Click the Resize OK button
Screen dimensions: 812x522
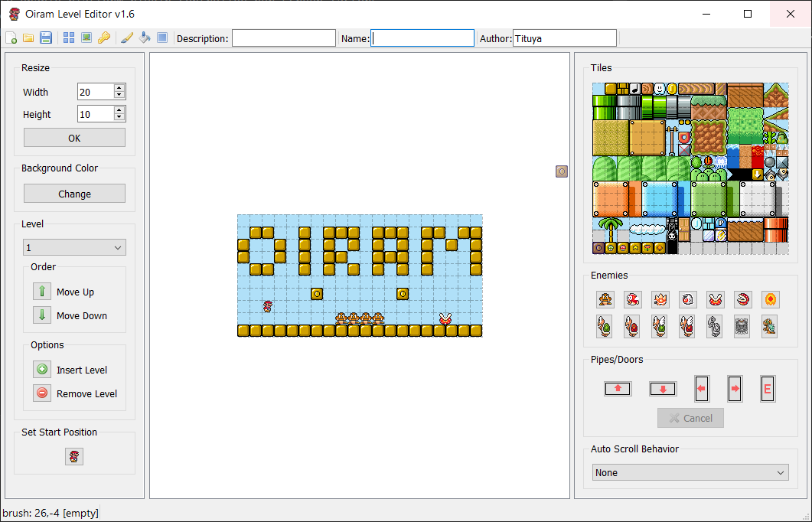[74, 138]
